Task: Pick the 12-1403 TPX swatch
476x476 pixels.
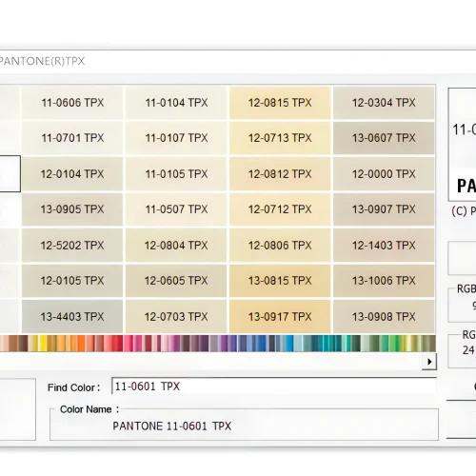Action: [x=384, y=246]
